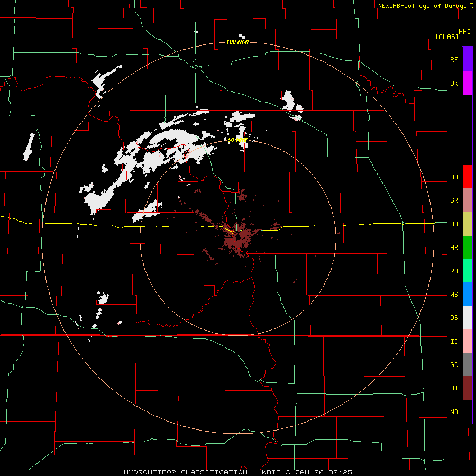Click the 50 NMI range ring label
The height and width of the screenshot is (476, 476).
237,140
